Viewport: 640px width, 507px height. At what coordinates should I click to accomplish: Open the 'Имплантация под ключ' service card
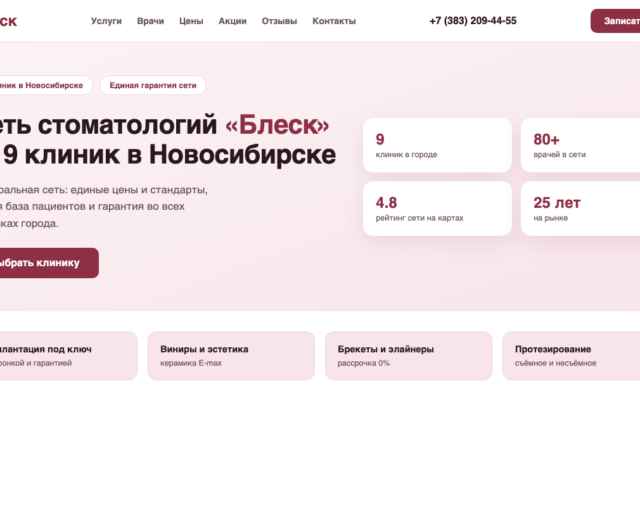point(68,356)
